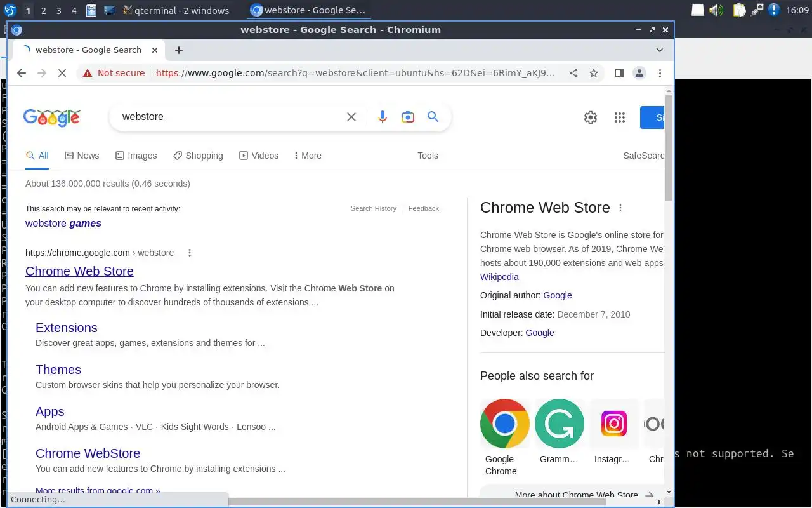Click the clock in system tray

[x=797, y=10]
